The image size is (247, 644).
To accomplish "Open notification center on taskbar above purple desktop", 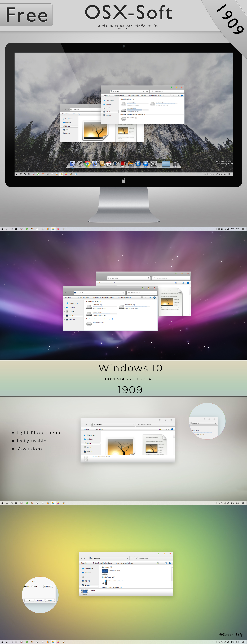I will coord(242,229).
